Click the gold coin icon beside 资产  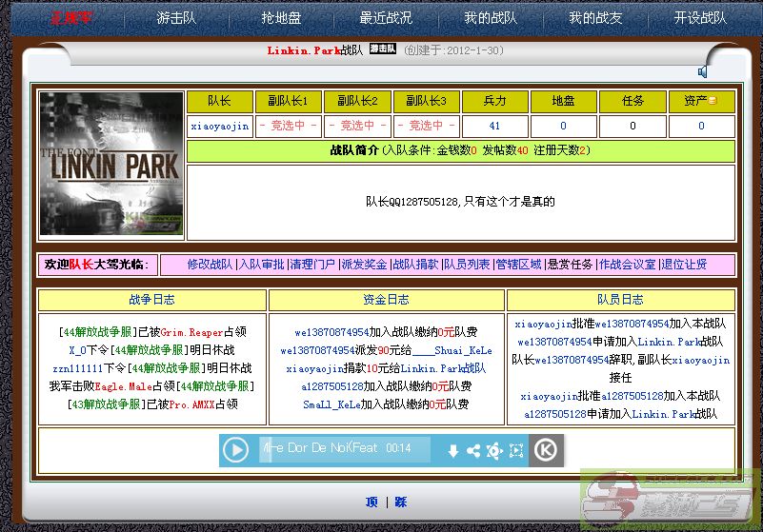click(x=712, y=101)
